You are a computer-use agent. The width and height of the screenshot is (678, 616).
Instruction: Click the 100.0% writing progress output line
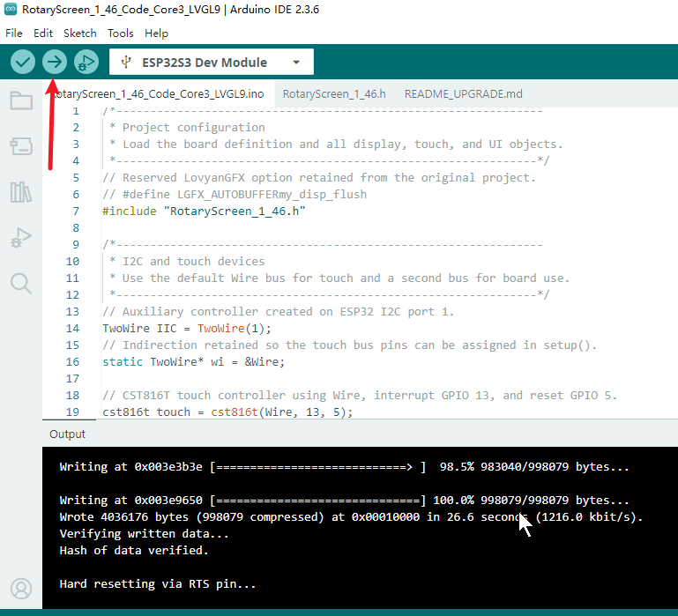pyautogui.click(x=344, y=501)
